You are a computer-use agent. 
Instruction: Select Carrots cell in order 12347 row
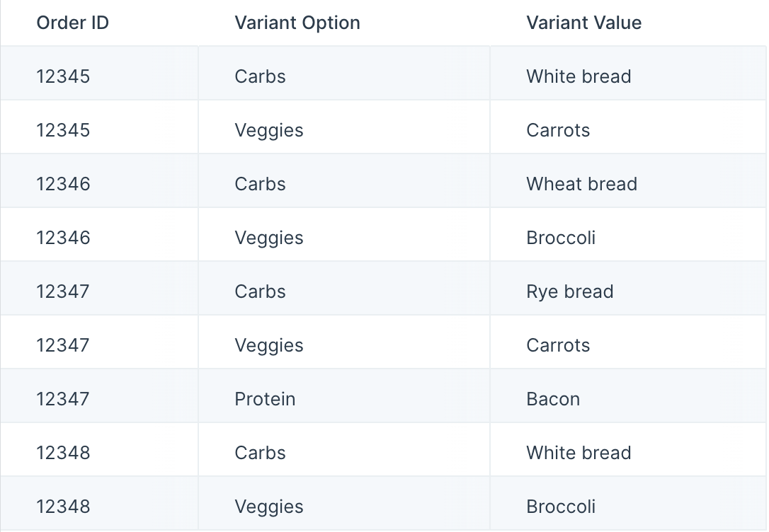point(628,342)
